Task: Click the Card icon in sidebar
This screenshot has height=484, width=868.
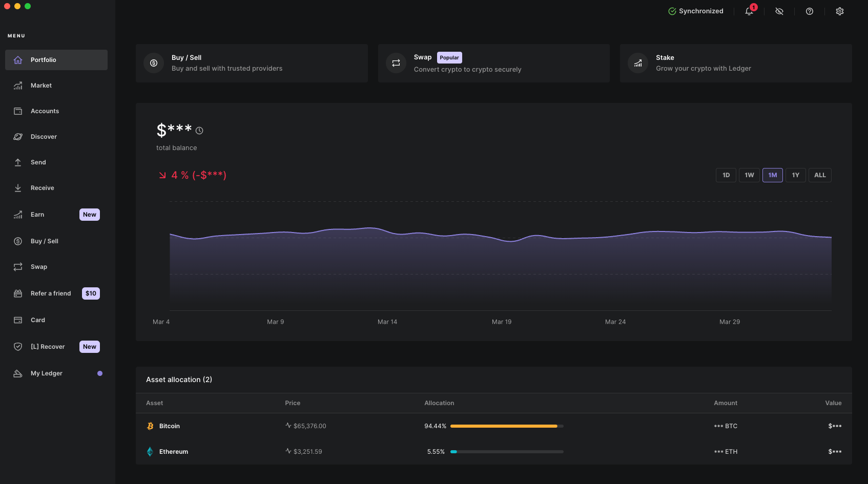Action: [18, 320]
